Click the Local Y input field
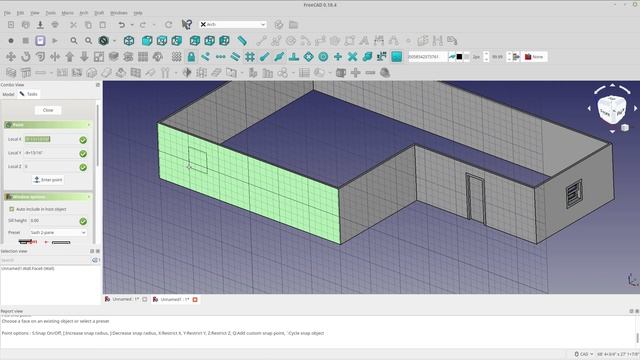The image size is (640, 360). 51,153
